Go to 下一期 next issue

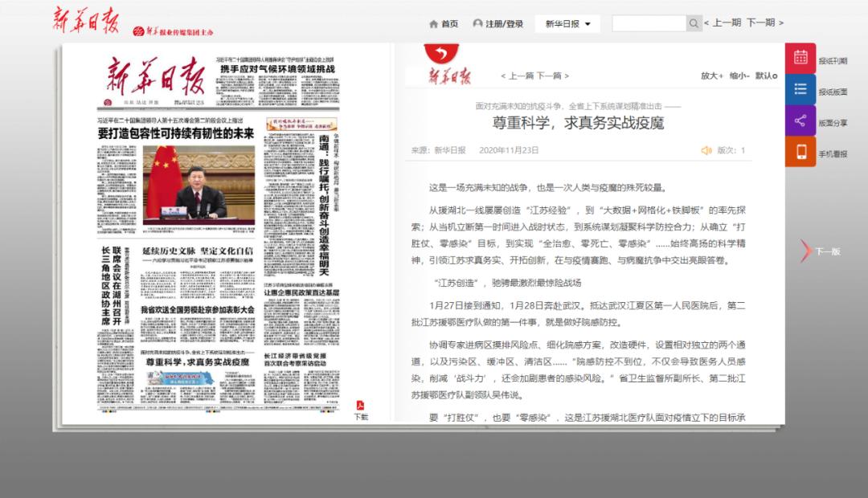[764, 22]
